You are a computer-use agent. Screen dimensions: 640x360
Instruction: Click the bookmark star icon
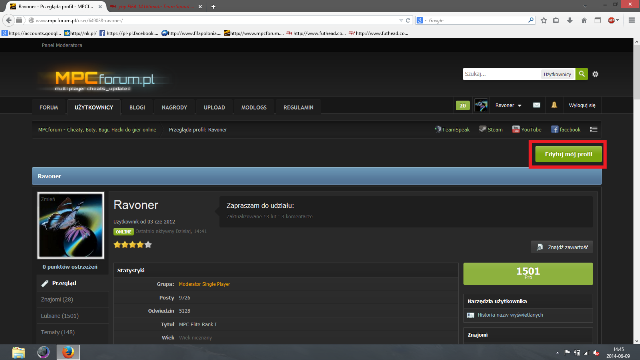(544, 20)
